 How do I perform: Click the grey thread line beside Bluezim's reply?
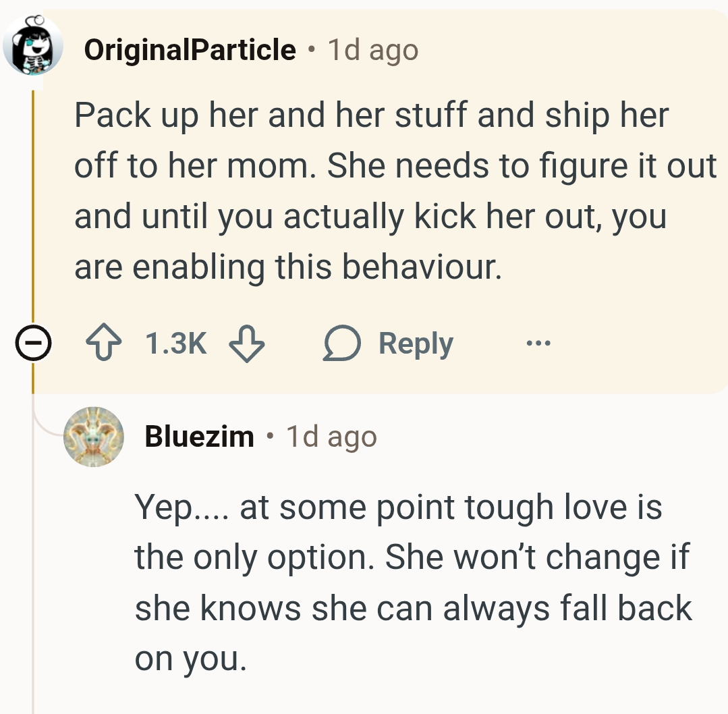(32, 574)
